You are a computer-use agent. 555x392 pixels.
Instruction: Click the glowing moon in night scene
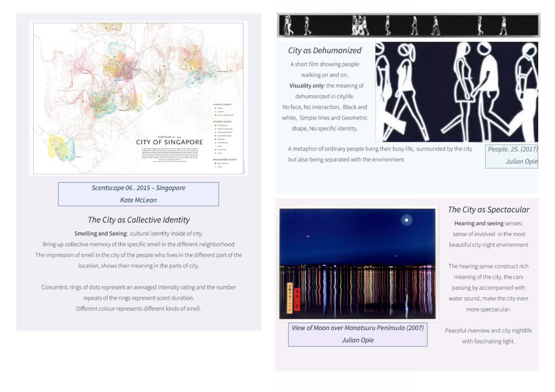tap(406, 220)
